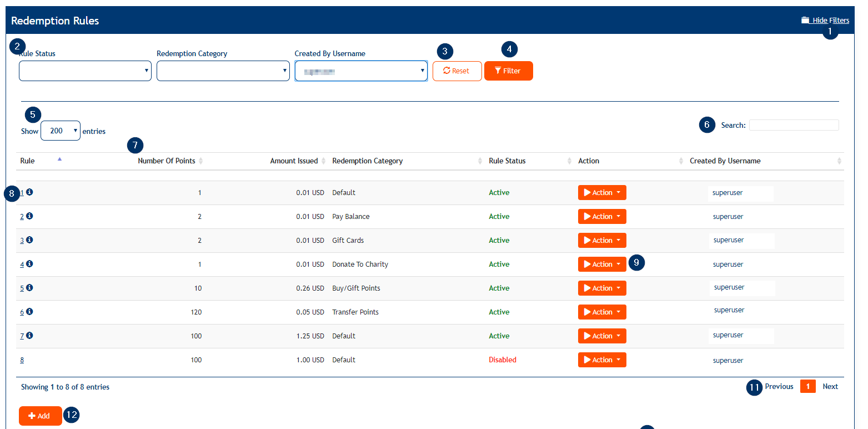Click the info icon beside rule 1
This screenshot has width=868, height=429.
[x=29, y=192]
